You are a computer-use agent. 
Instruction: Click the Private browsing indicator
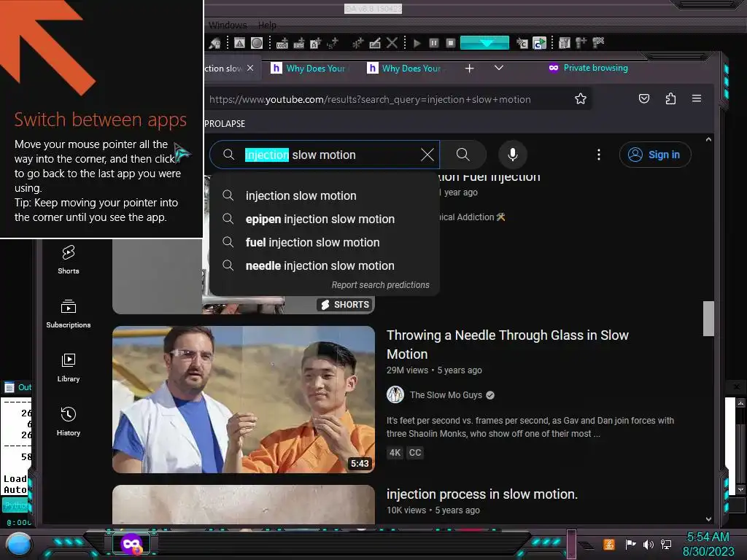click(x=588, y=68)
